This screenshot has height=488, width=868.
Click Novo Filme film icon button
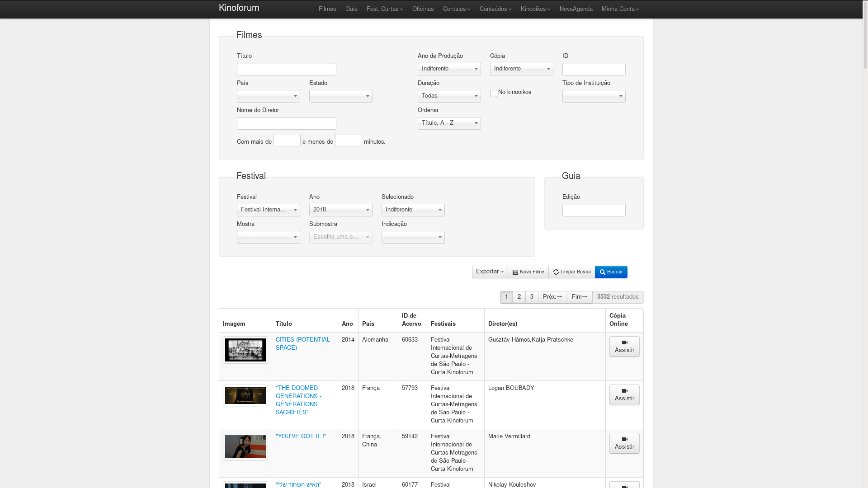click(x=528, y=272)
